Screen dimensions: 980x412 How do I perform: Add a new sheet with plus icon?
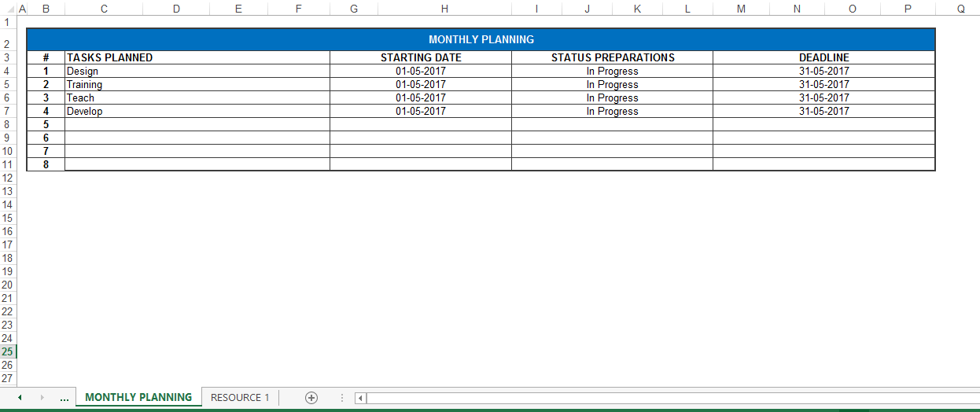pyautogui.click(x=311, y=398)
